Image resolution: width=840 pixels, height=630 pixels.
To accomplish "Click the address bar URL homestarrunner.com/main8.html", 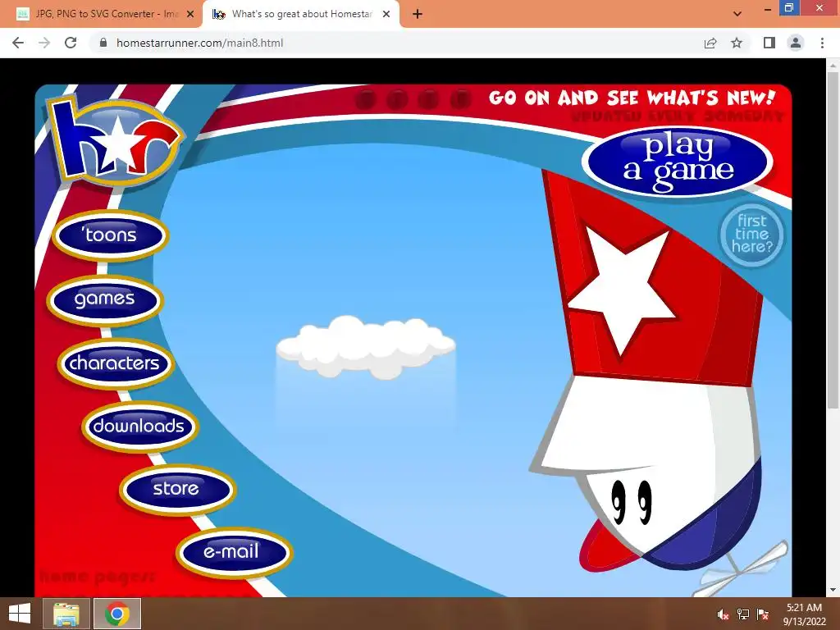I will tap(200, 43).
